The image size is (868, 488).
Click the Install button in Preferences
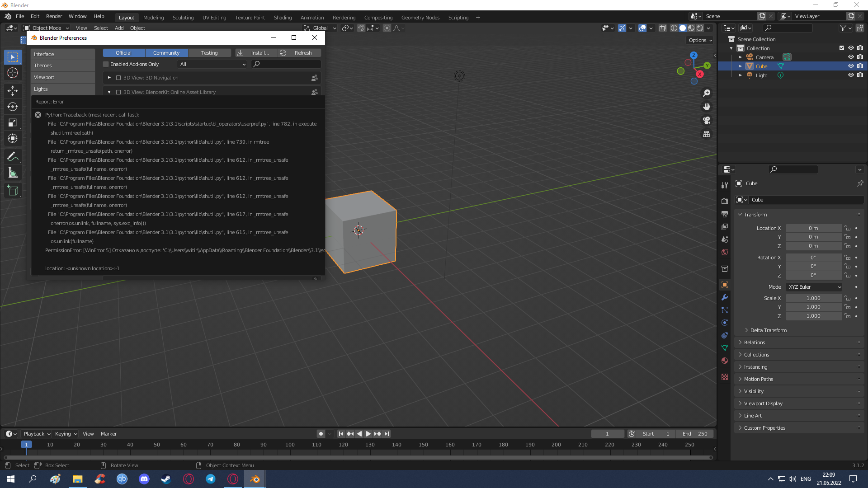pos(256,53)
